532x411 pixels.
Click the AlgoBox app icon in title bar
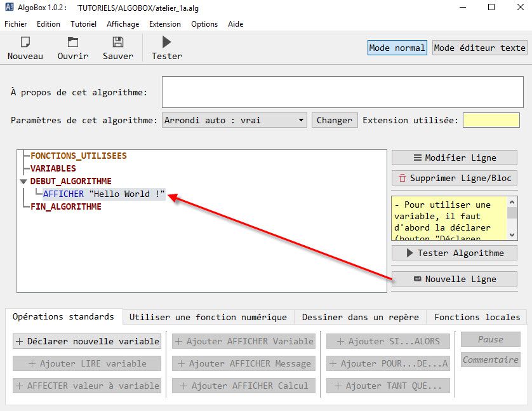coord(10,7)
